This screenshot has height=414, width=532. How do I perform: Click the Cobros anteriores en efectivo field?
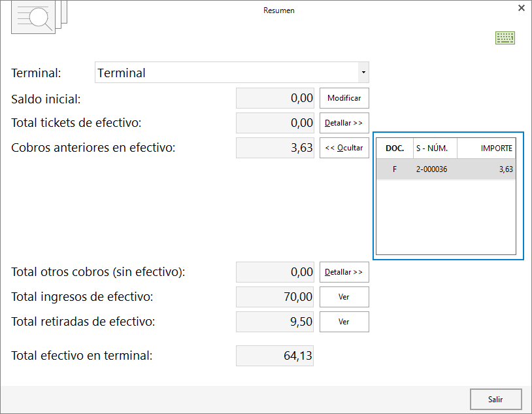[x=274, y=148]
